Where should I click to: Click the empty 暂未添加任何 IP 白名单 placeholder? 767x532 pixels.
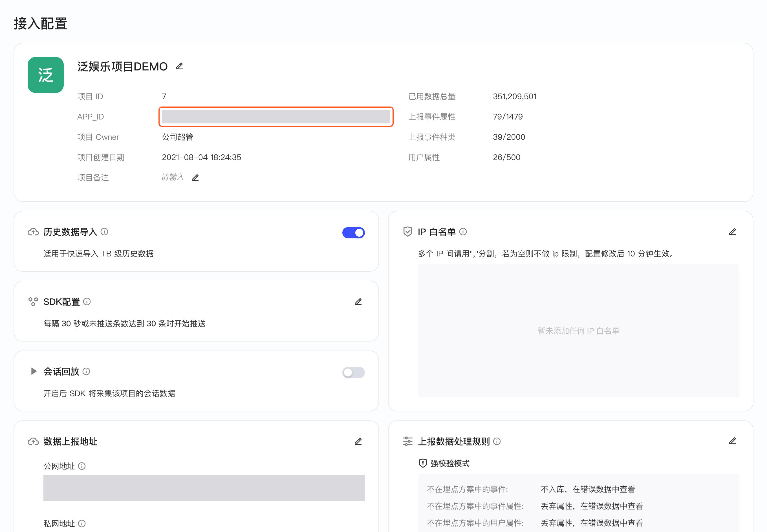pyautogui.click(x=578, y=331)
